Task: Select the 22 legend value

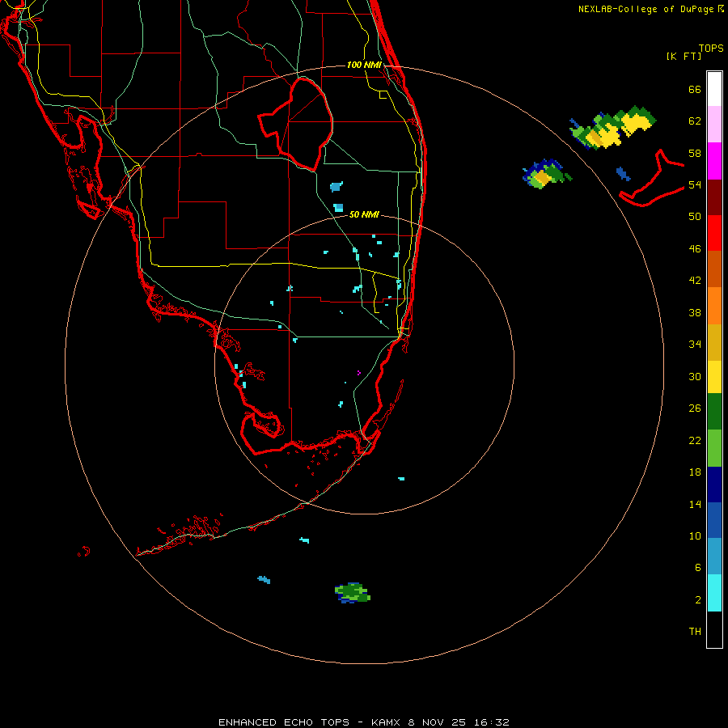Action: pos(695,440)
